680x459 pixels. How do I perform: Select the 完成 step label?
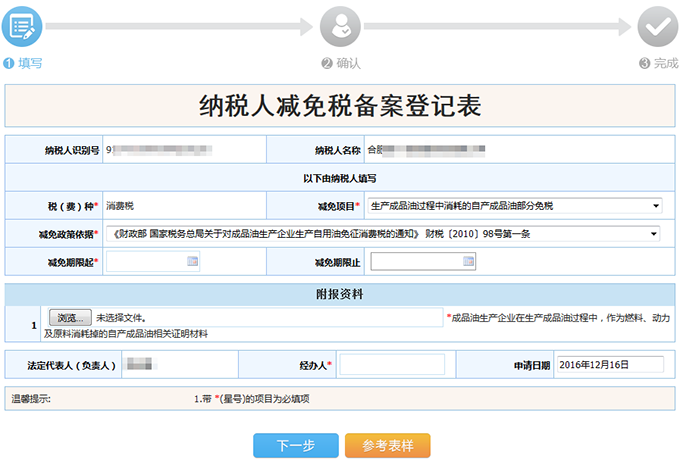[665, 63]
